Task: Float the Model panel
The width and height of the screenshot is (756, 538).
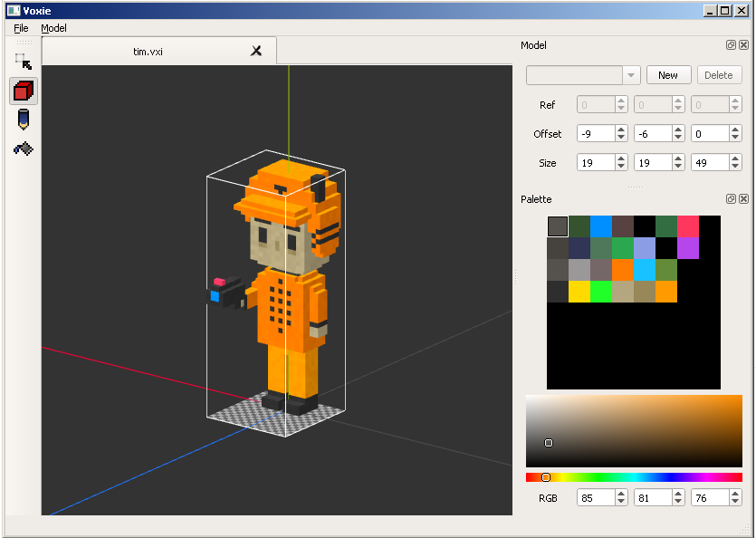Action: click(x=731, y=45)
